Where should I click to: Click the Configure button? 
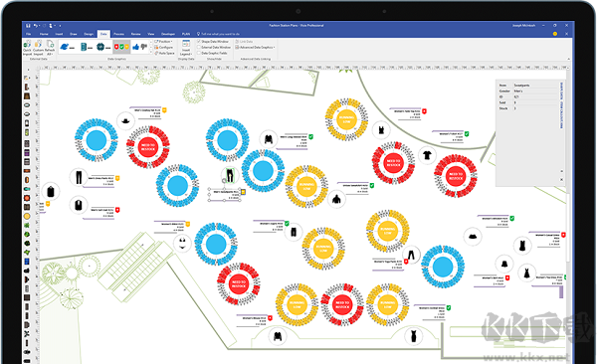(164, 47)
